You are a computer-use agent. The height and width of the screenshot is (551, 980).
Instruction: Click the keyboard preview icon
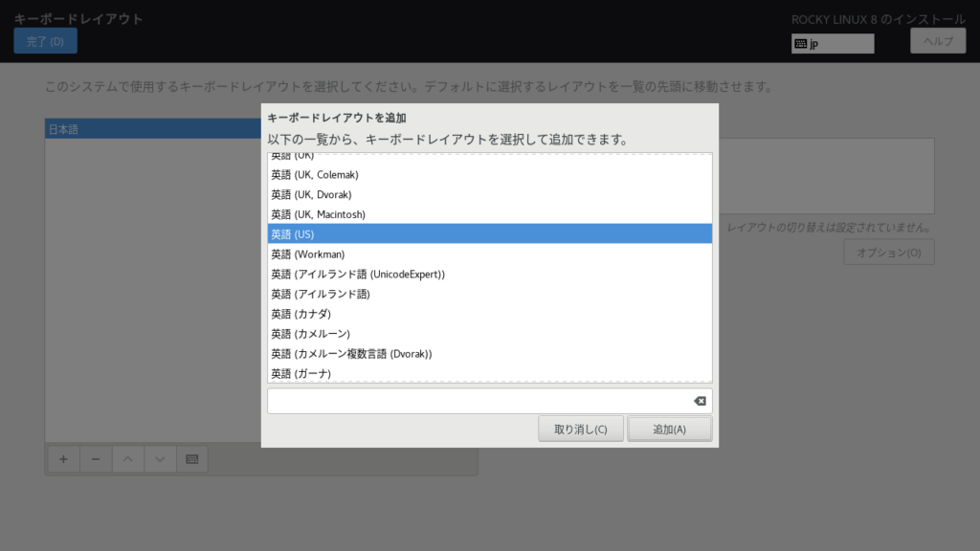pos(191,459)
